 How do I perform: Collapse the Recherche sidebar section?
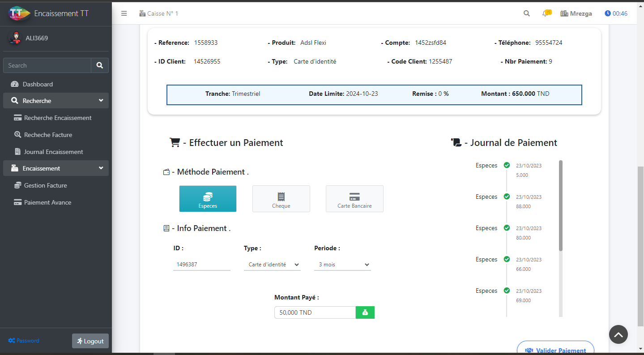point(56,101)
